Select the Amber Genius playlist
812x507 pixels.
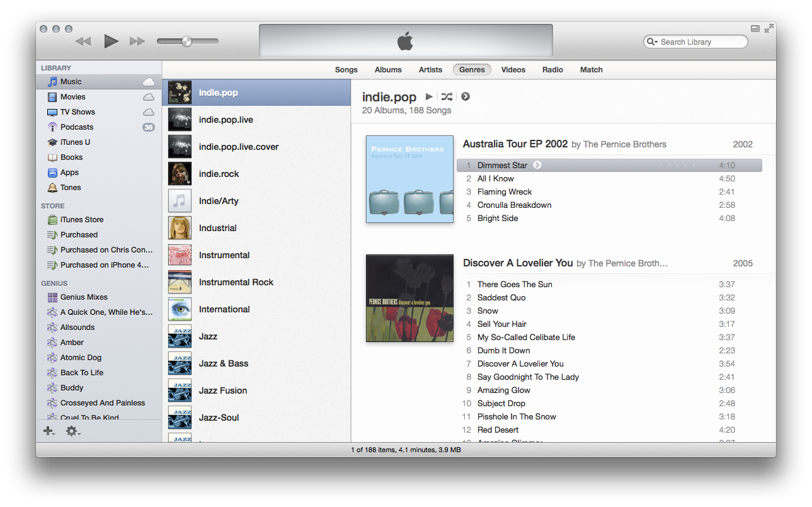(x=99, y=343)
